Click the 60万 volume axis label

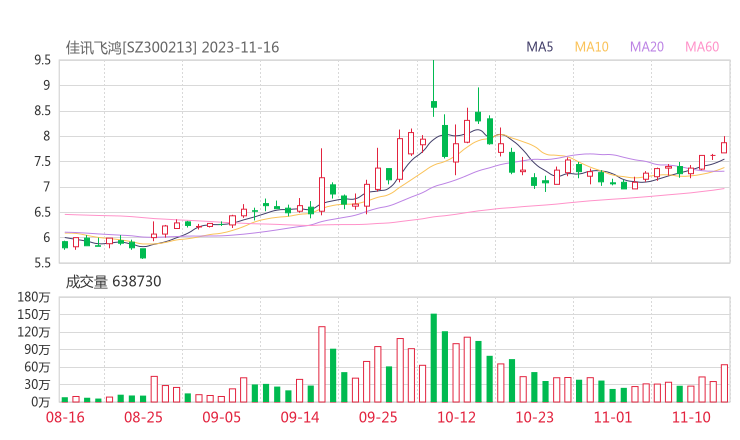(x=37, y=367)
